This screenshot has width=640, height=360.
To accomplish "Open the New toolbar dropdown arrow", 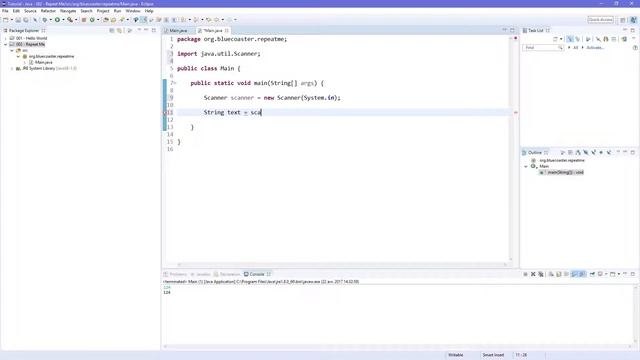I will point(12,20).
